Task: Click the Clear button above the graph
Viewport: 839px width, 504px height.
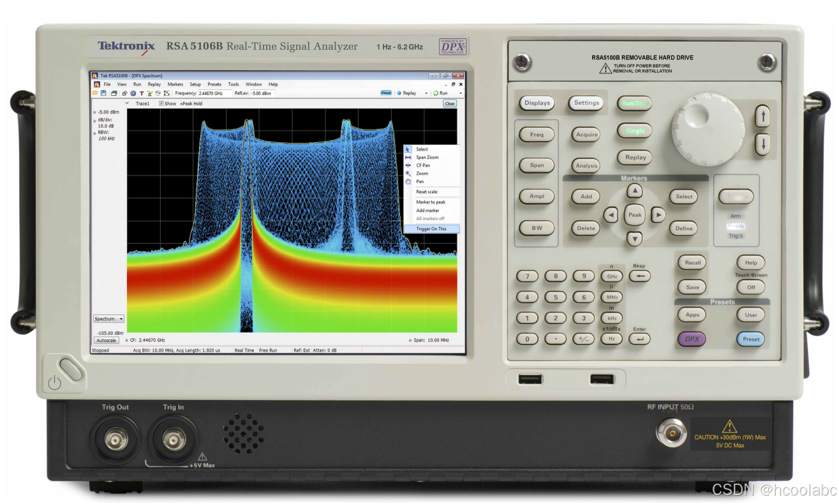Action: [450, 103]
